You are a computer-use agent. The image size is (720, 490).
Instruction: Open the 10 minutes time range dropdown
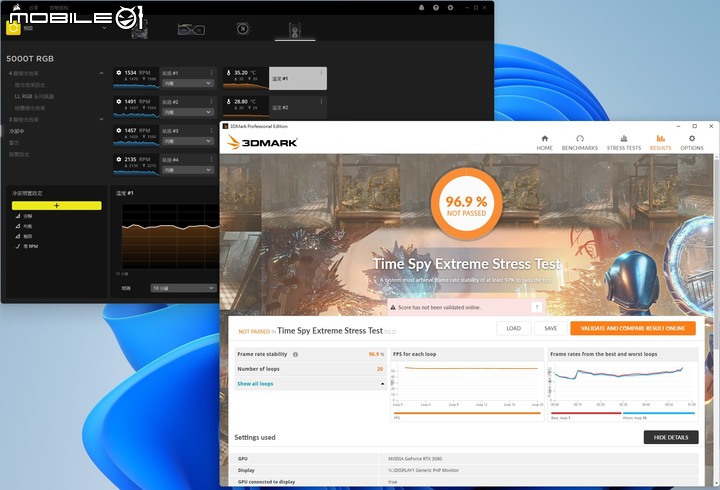click(184, 288)
